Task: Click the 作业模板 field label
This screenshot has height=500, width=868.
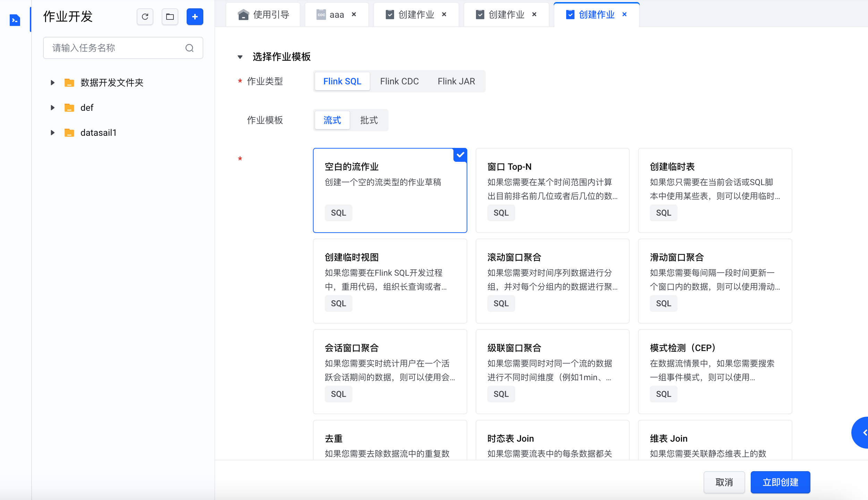Action: tap(265, 120)
